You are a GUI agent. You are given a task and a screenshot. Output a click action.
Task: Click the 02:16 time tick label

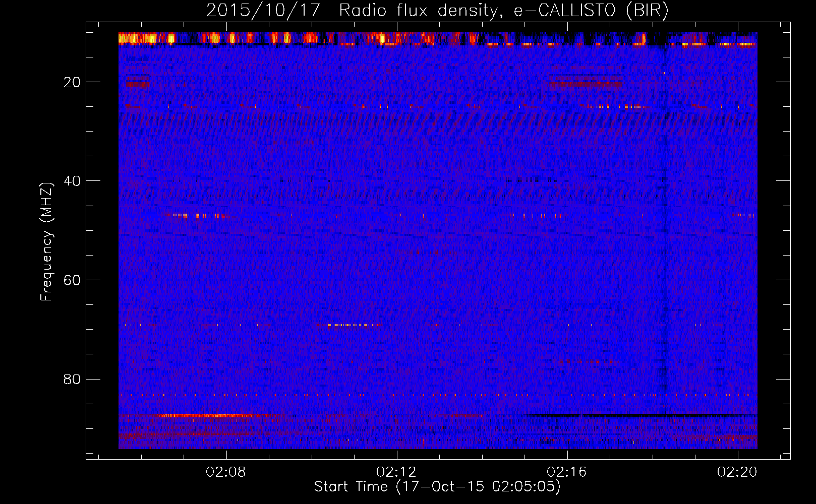tap(567, 472)
